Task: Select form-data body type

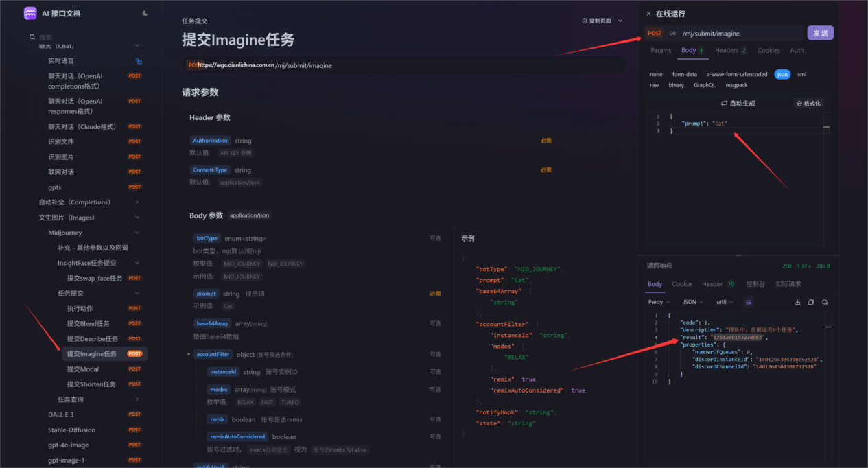Action: tap(684, 74)
